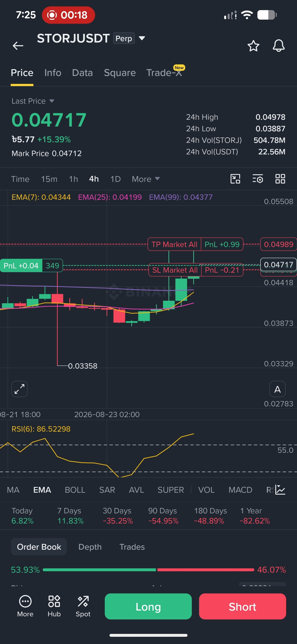Image resolution: width=297 pixels, height=644 pixels.
Task: Select the 1D chart interval
Action: pos(115,179)
